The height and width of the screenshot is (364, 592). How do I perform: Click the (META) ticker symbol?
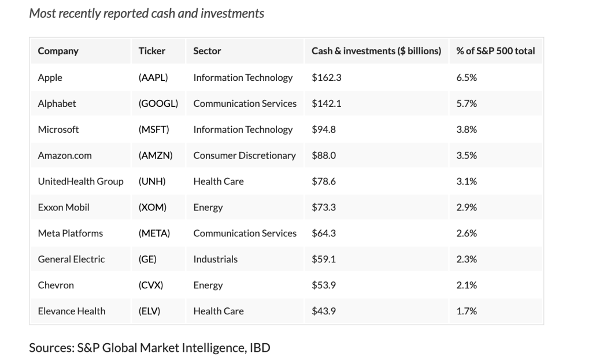(154, 233)
